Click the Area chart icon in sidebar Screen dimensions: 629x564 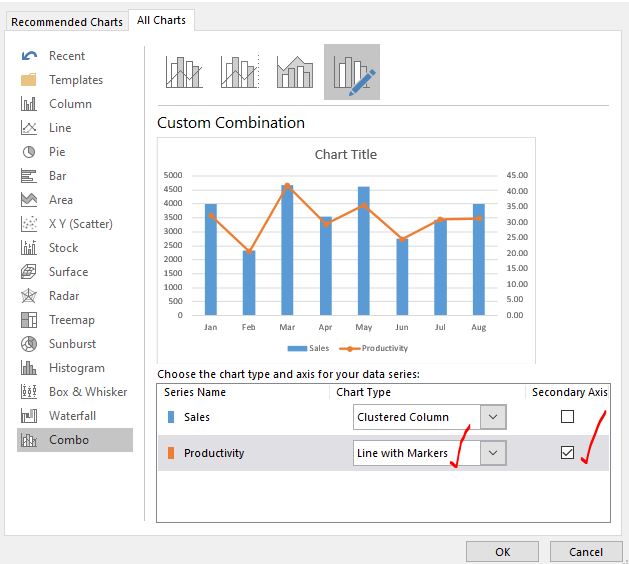pyautogui.click(x=29, y=200)
